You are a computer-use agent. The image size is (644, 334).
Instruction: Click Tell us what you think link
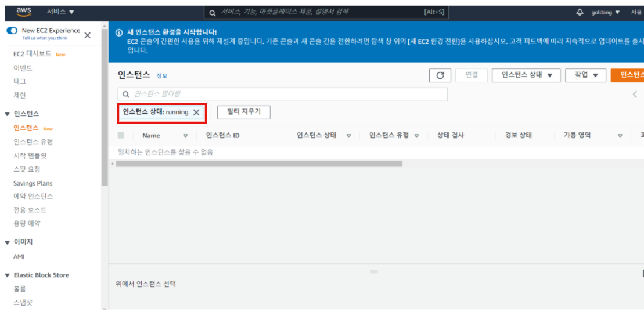pyautogui.click(x=45, y=38)
